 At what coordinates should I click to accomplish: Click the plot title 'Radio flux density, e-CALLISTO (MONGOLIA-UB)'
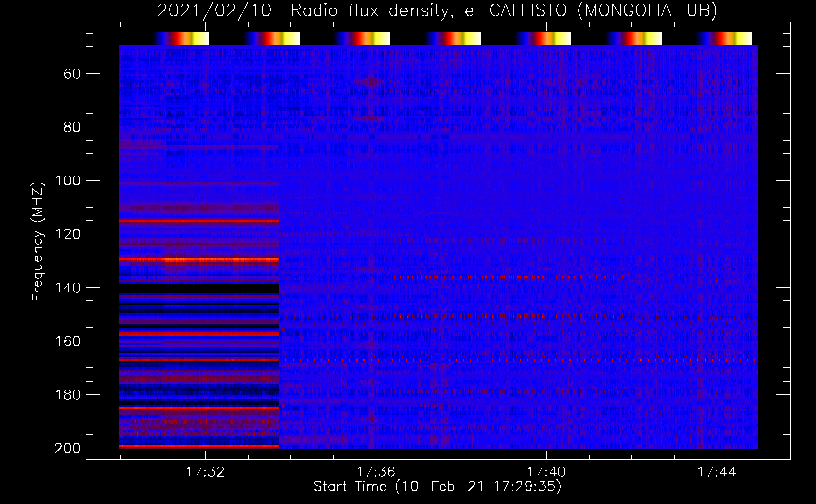point(503,10)
